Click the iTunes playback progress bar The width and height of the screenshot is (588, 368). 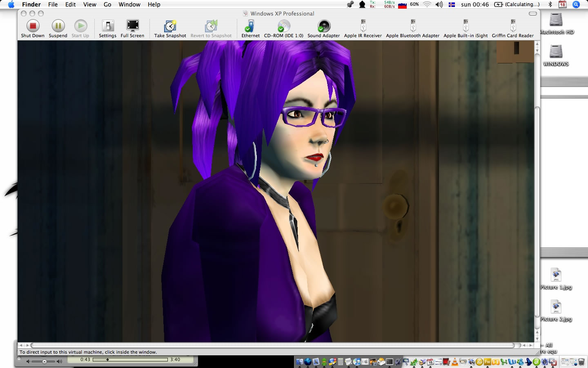[130, 360]
